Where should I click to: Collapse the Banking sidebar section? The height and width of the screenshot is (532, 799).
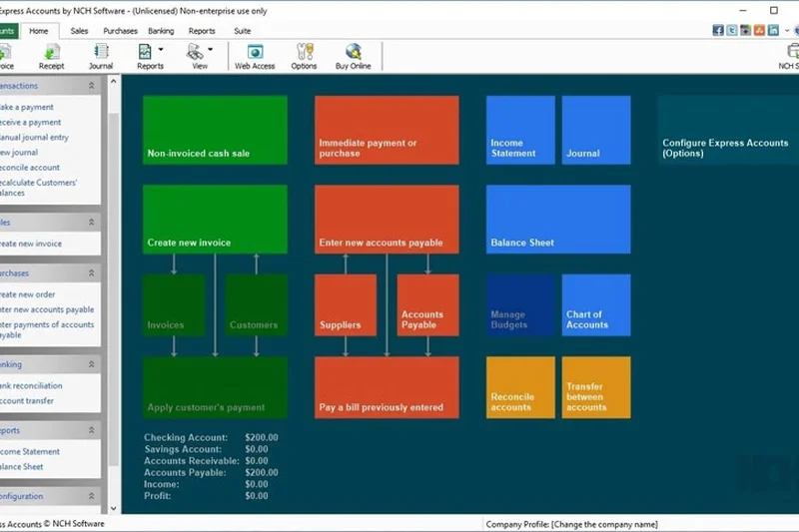coord(92,364)
